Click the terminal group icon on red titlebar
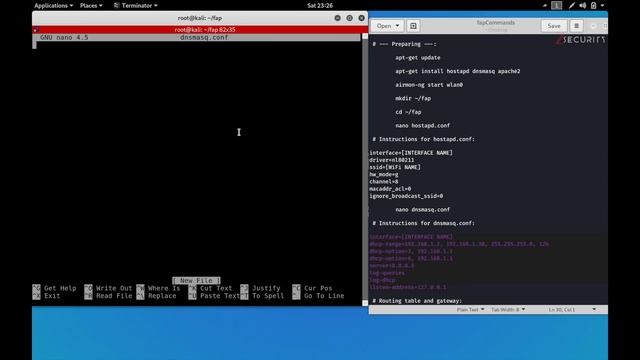 [36, 30]
